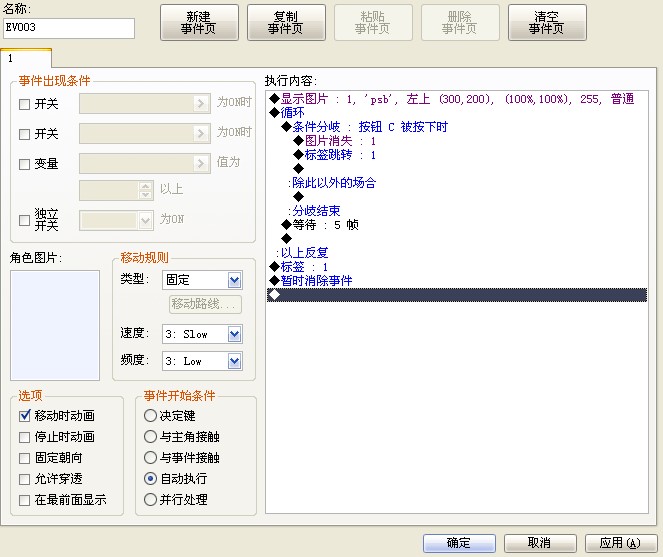
Task: Click the 角色图片 graphic preview box
Action: [55, 326]
